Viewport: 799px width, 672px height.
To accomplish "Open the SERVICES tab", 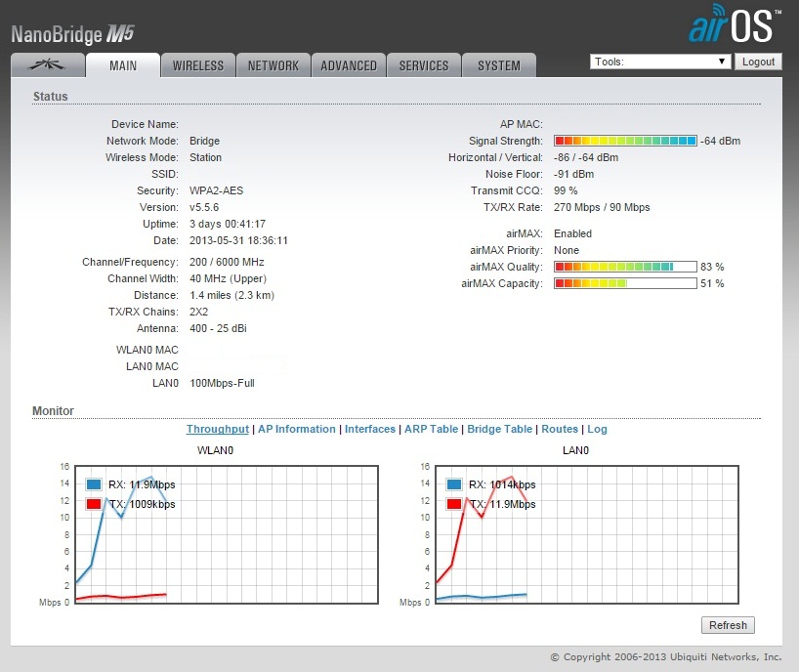I will (424, 65).
